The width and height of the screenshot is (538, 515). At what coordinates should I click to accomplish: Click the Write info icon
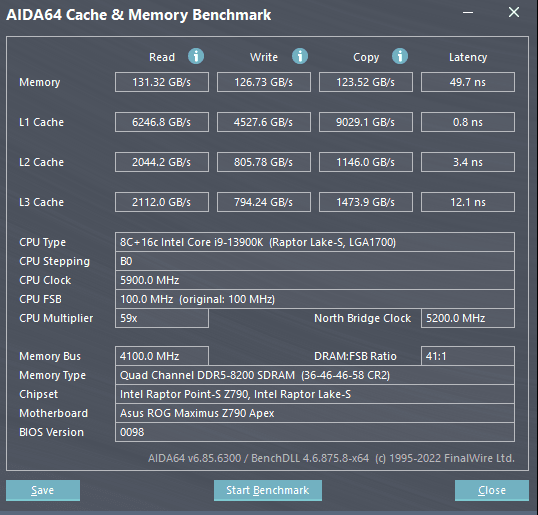click(x=300, y=56)
